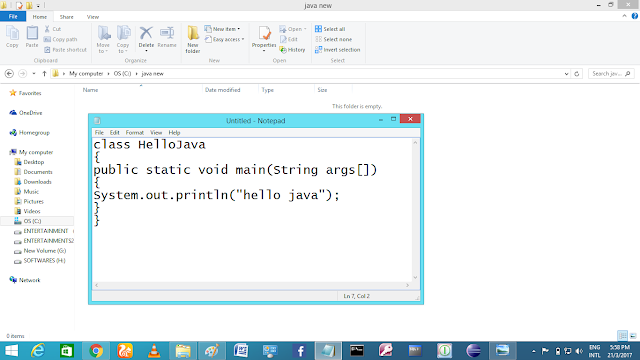
Task: Switch to the View ribbon tab
Action: [x=93, y=17]
